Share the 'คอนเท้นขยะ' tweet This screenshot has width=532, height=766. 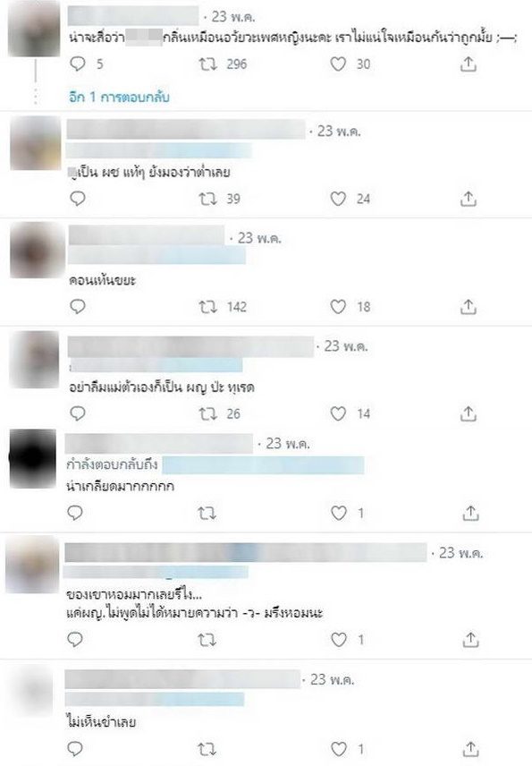tap(468, 307)
